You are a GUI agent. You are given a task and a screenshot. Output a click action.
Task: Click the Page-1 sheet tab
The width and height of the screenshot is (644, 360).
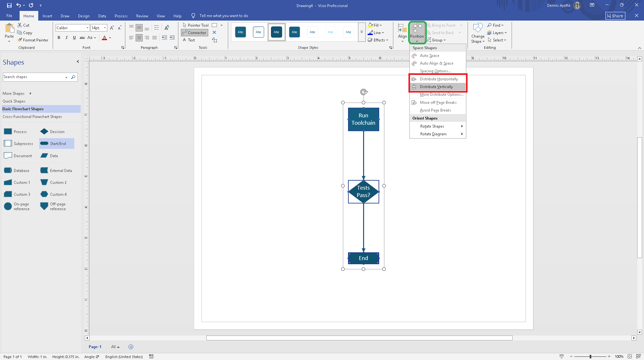tap(95, 347)
